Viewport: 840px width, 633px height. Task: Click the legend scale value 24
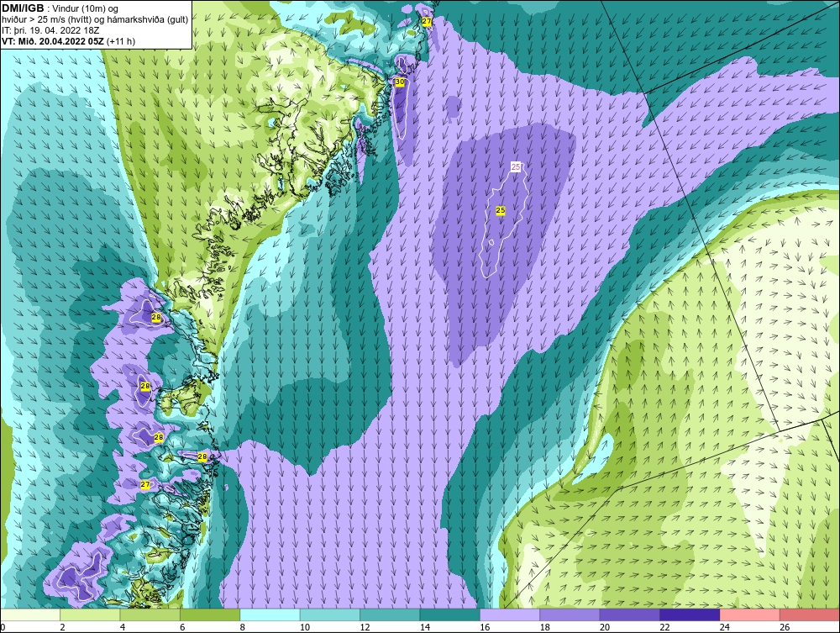(x=725, y=627)
